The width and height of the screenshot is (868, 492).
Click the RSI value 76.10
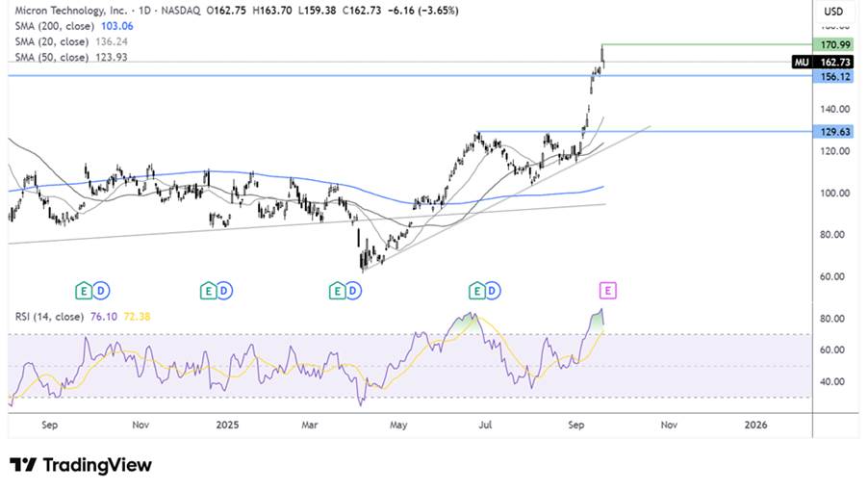click(x=104, y=317)
